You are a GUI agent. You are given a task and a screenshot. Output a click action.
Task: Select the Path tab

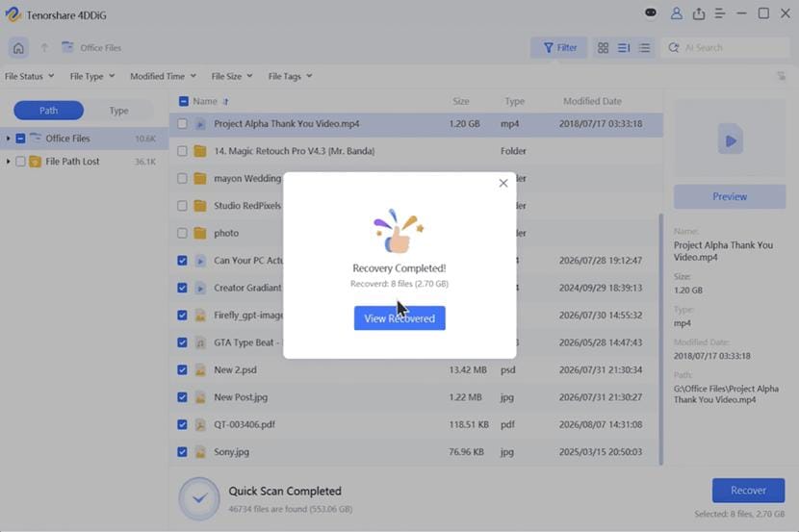48,111
